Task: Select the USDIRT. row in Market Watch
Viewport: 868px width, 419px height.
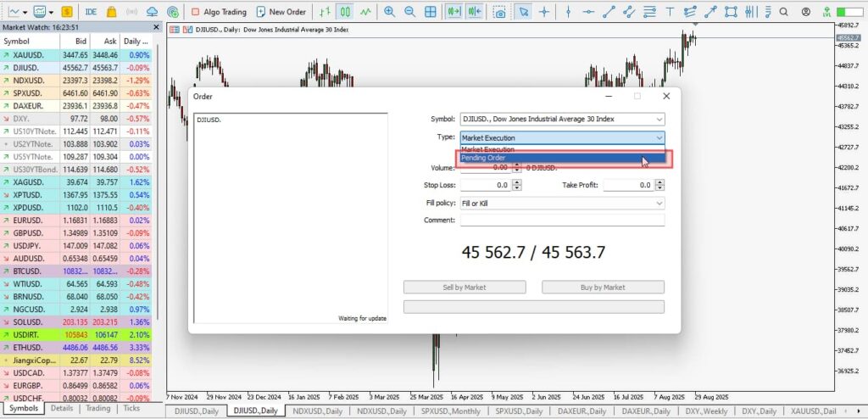Action: coord(76,335)
